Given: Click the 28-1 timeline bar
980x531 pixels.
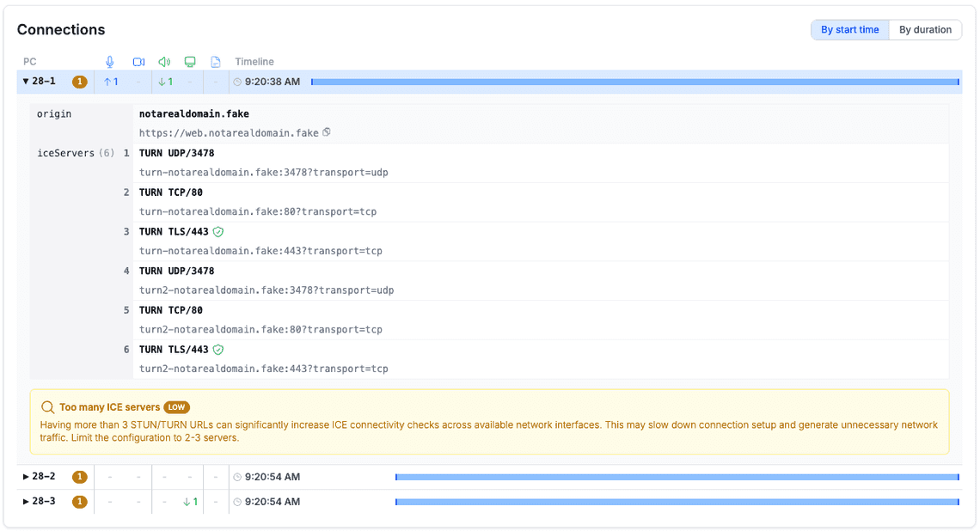Looking at the screenshot, I should click(x=634, y=82).
